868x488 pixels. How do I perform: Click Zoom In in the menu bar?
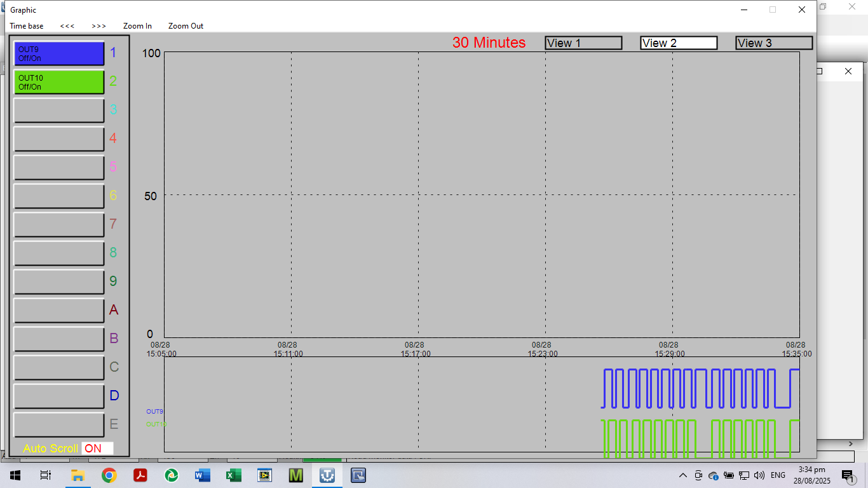(137, 26)
